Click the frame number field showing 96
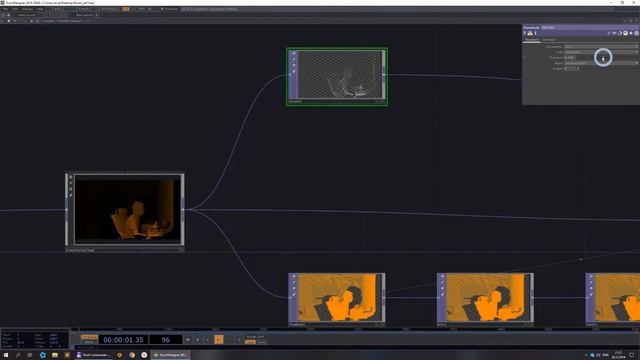Screen dimensions: 640x360 pyautogui.click(x=165, y=340)
